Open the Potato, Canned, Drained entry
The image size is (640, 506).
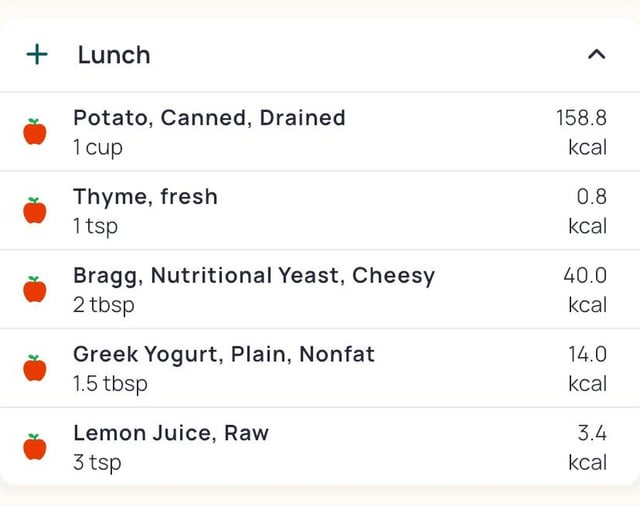click(x=209, y=118)
